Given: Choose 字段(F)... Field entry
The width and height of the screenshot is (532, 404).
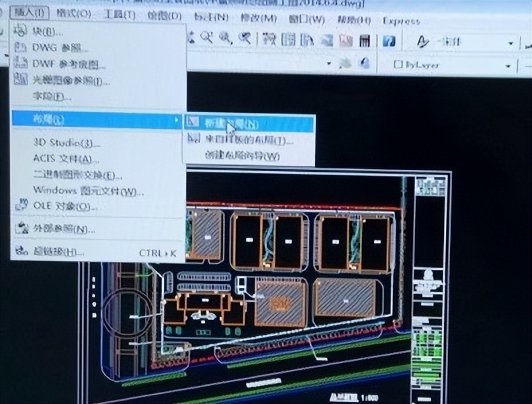Looking at the screenshot, I should point(98,96).
